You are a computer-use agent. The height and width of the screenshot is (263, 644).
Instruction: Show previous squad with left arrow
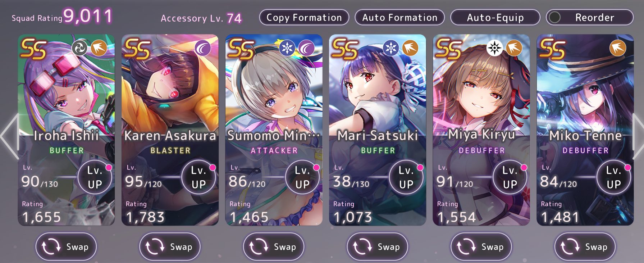[x=10, y=136]
